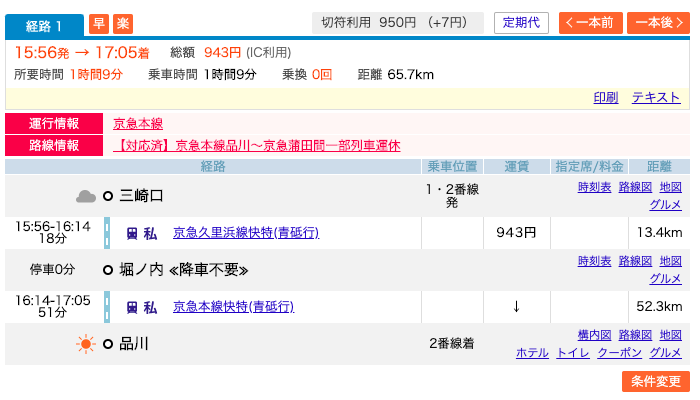The height and width of the screenshot is (400, 700).
Task: Open the 定期代 button
Action: tap(521, 23)
